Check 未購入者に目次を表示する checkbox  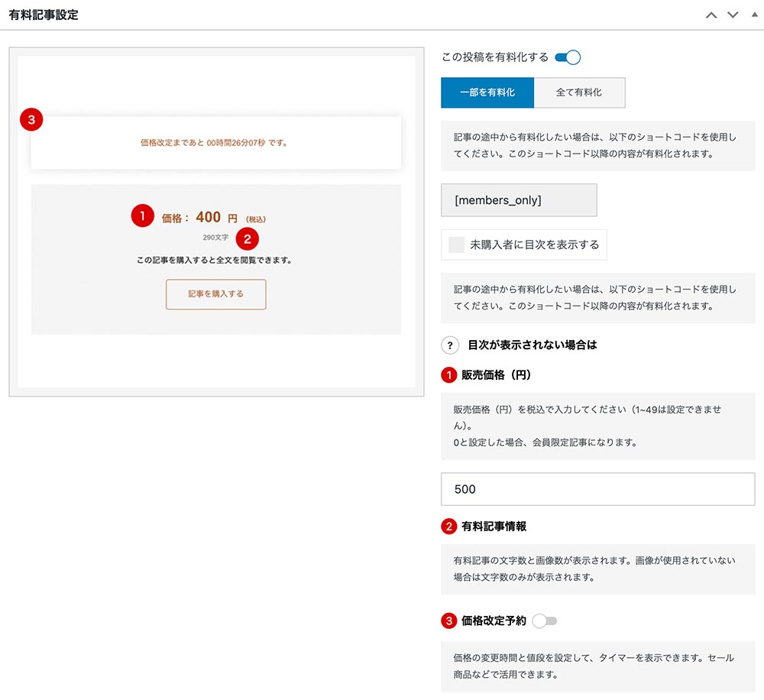457,245
